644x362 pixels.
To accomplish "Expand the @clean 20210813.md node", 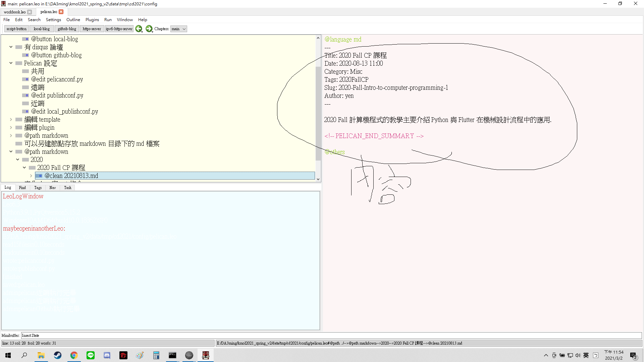I will (31, 176).
